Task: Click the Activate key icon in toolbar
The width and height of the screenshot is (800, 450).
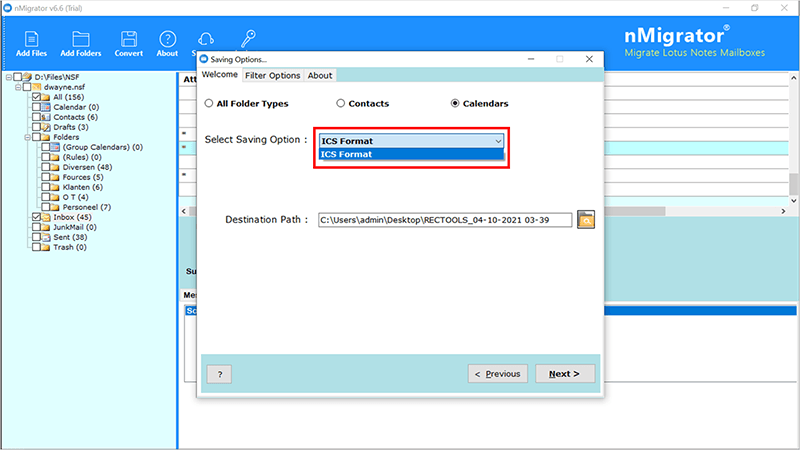Action: [x=243, y=40]
